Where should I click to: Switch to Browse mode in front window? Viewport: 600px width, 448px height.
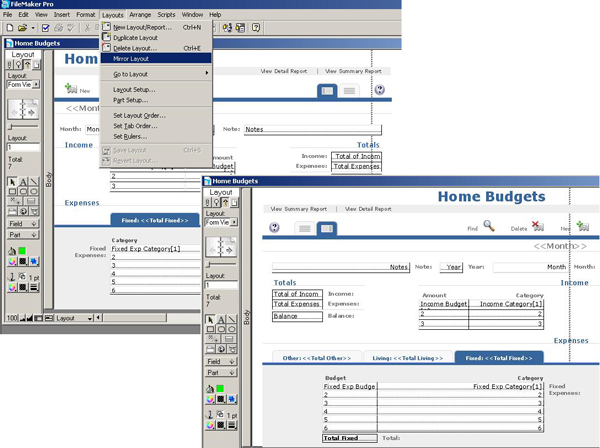click(x=208, y=203)
